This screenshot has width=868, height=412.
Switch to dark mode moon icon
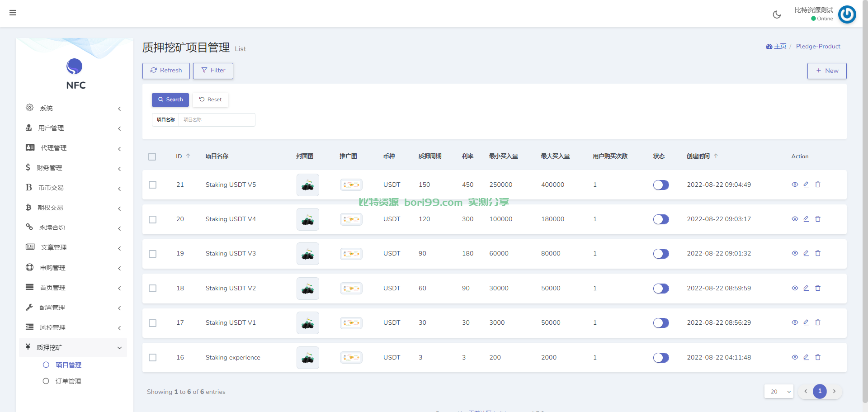pyautogui.click(x=777, y=14)
